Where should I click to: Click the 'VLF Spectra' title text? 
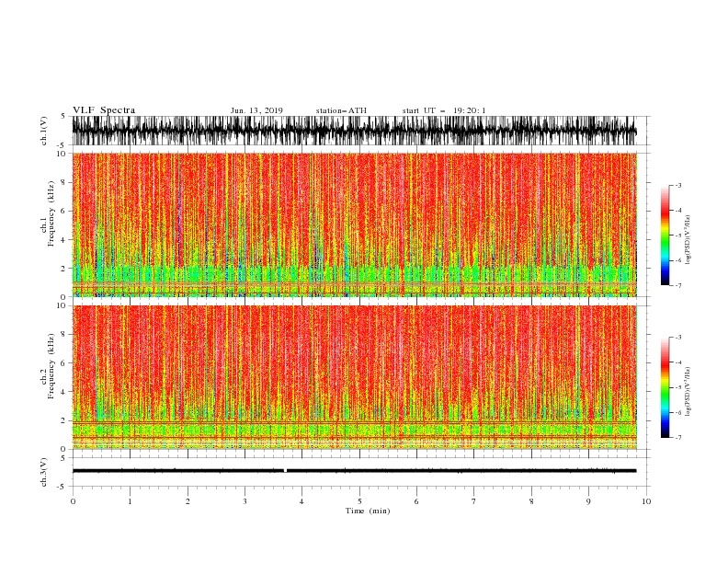pos(104,110)
